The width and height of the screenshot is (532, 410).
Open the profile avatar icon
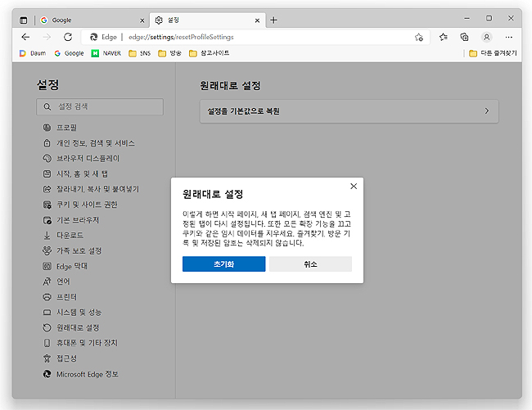point(486,37)
